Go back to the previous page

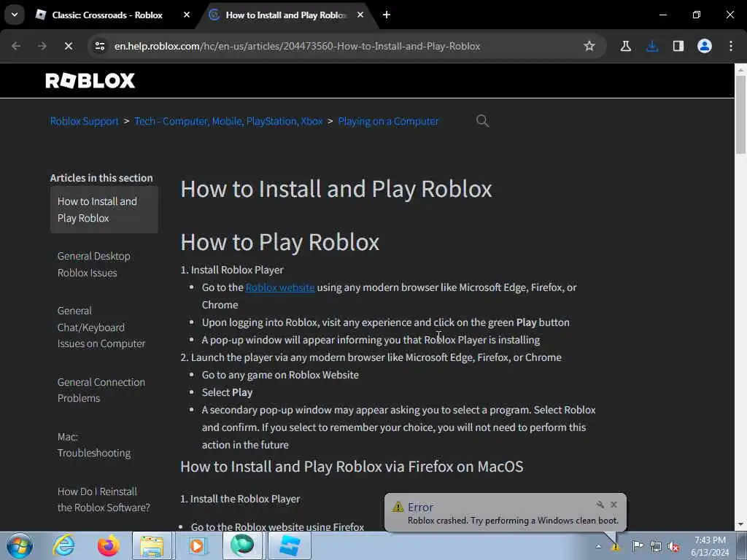pyautogui.click(x=16, y=46)
